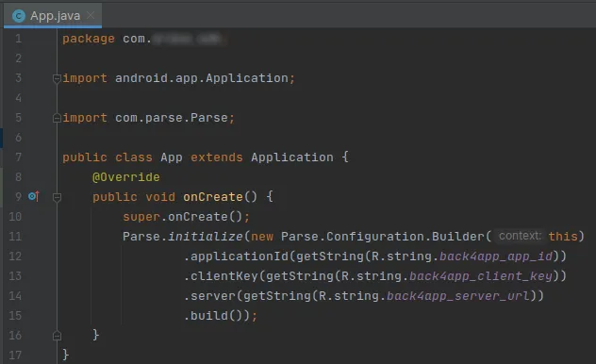The width and height of the screenshot is (596, 364).
Task: Click the 'package' keyword on line 1
Action: click(x=89, y=39)
